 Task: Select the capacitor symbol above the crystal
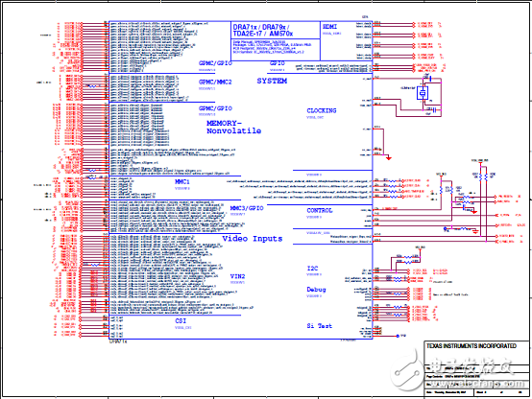point(429,78)
